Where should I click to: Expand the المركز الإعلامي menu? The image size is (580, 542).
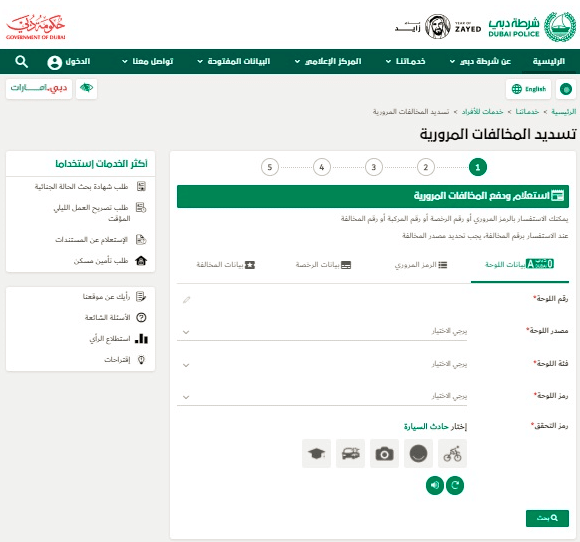328,61
